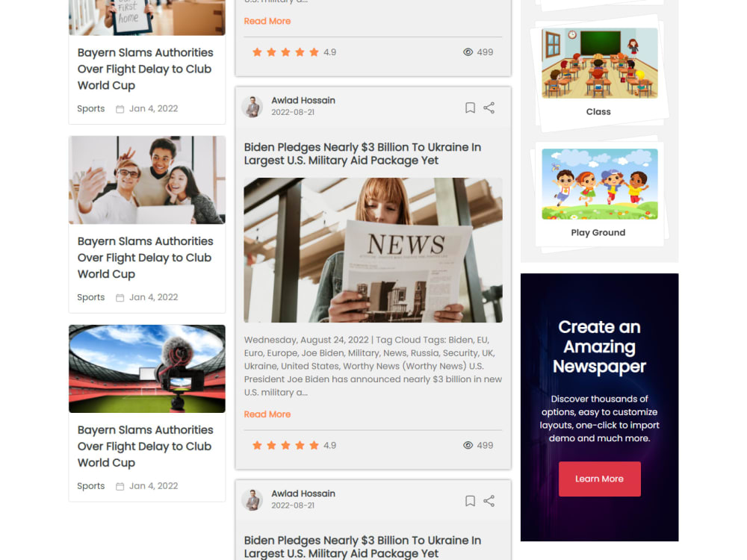Click the fifth rating star near 499 views

click(314, 445)
